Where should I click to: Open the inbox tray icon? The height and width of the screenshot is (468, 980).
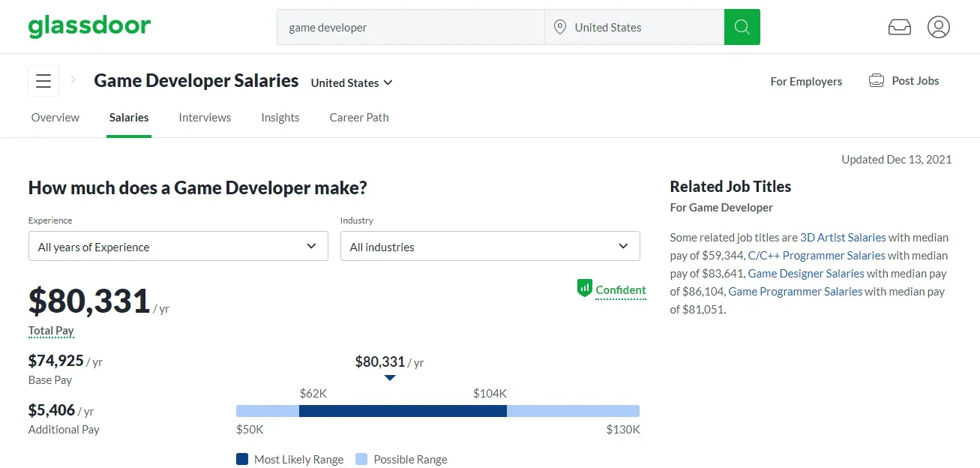899,27
